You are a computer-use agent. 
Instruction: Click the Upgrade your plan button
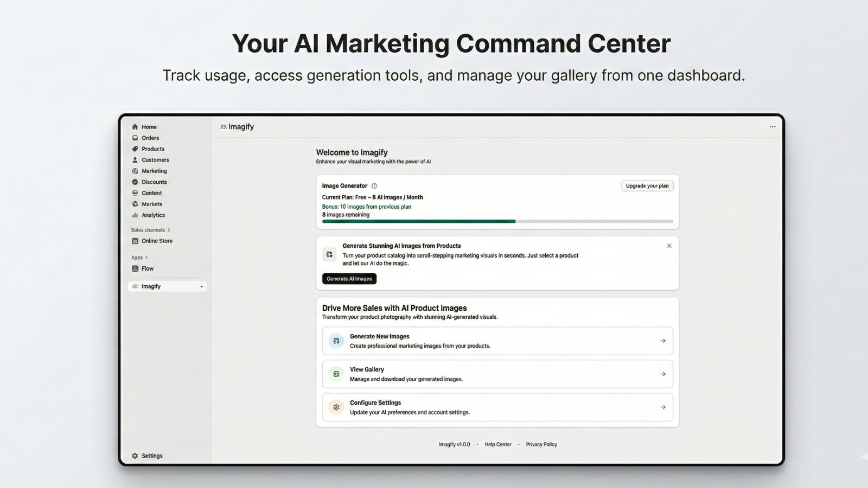(x=647, y=185)
